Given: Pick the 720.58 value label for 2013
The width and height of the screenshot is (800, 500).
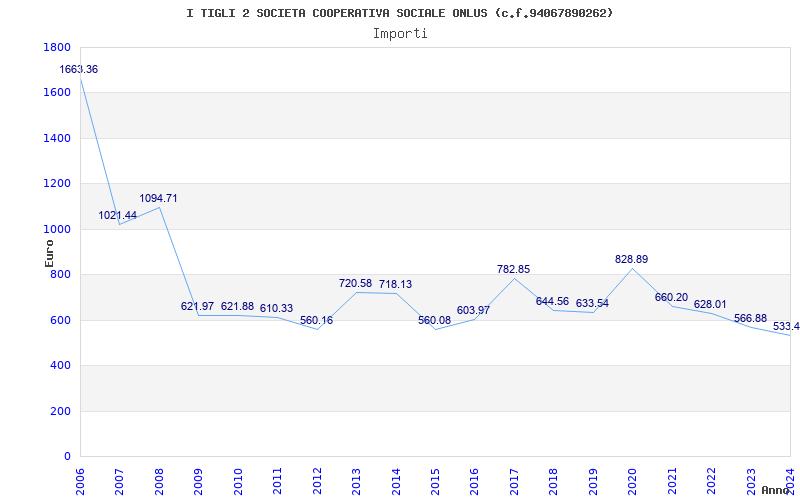Looking at the screenshot, I should (355, 284).
